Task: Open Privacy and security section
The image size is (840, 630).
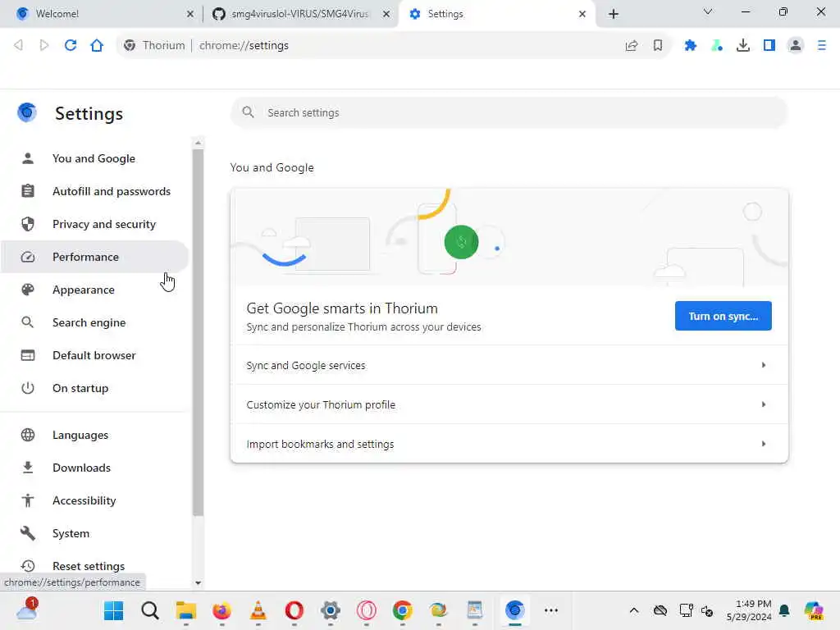Action: tap(94, 224)
